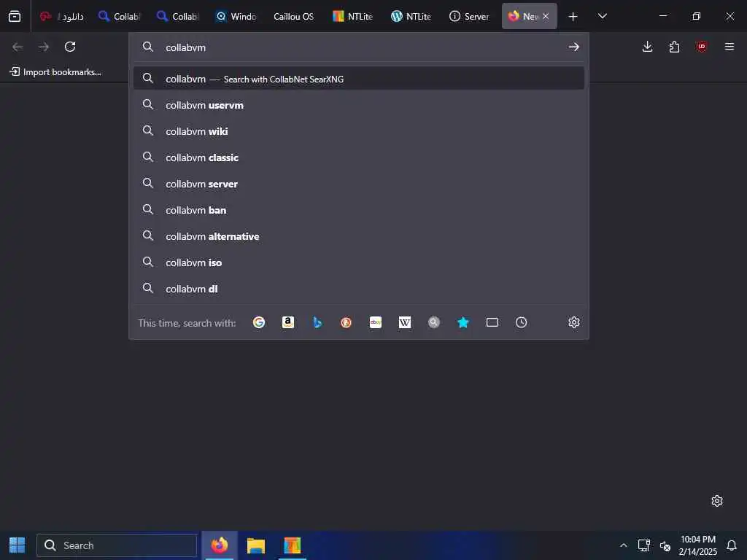The height and width of the screenshot is (560, 747).
Task: Switch to the second Collab tab
Action: click(178, 16)
